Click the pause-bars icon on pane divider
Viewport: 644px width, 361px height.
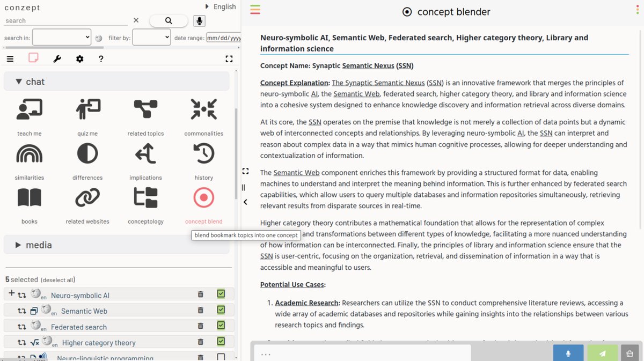(x=244, y=187)
